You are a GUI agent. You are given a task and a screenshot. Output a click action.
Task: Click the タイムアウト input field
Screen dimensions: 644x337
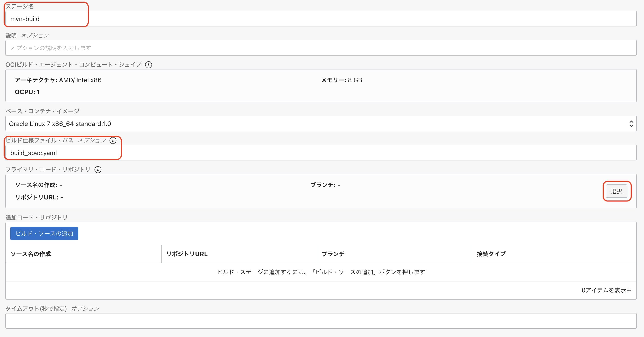point(321,321)
